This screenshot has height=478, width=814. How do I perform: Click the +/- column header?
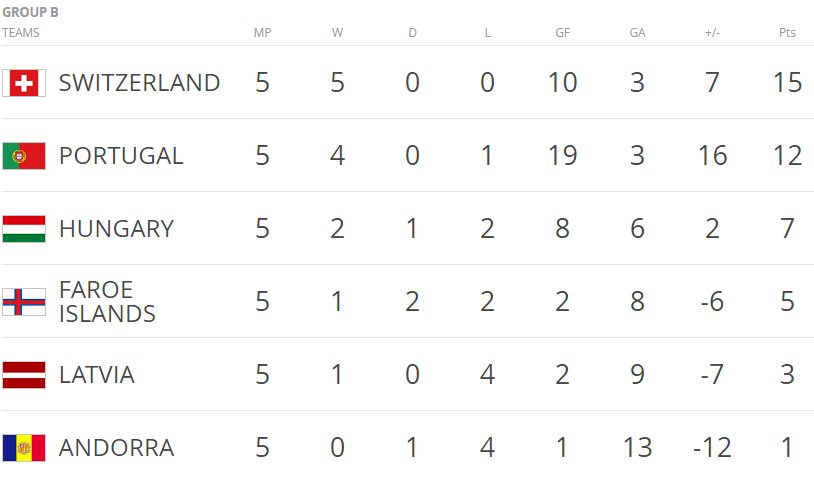point(712,33)
